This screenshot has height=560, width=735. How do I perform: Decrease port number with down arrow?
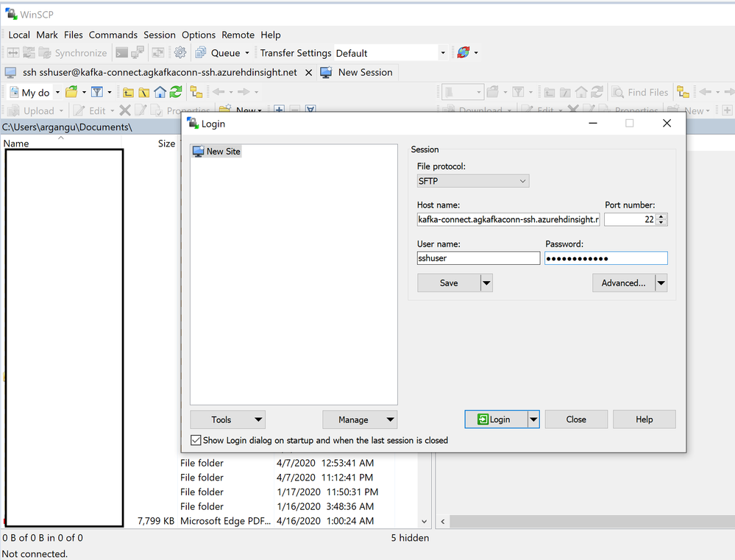(661, 222)
